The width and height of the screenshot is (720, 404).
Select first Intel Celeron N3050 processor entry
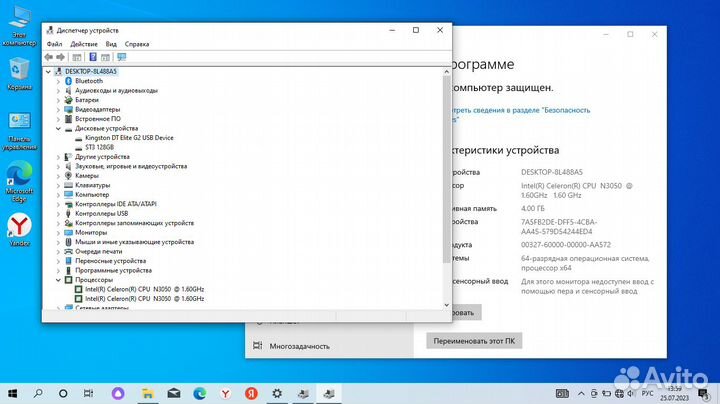pos(144,289)
